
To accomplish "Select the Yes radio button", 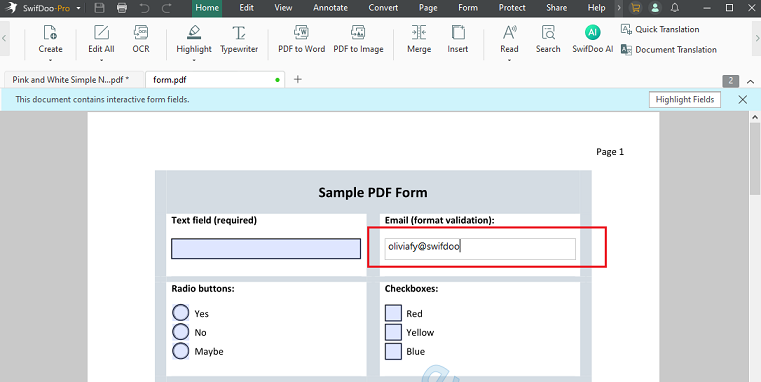I will click(x=181, y=313).
